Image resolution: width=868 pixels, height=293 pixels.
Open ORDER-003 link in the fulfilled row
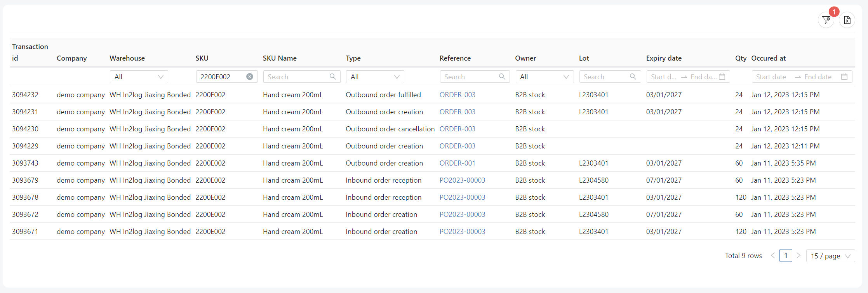click(457, 95)
